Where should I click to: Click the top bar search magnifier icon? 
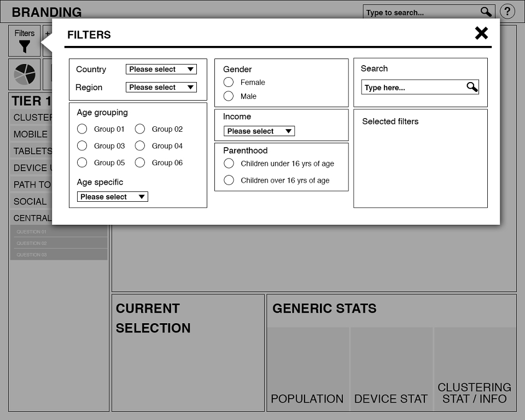click(486, 12)
